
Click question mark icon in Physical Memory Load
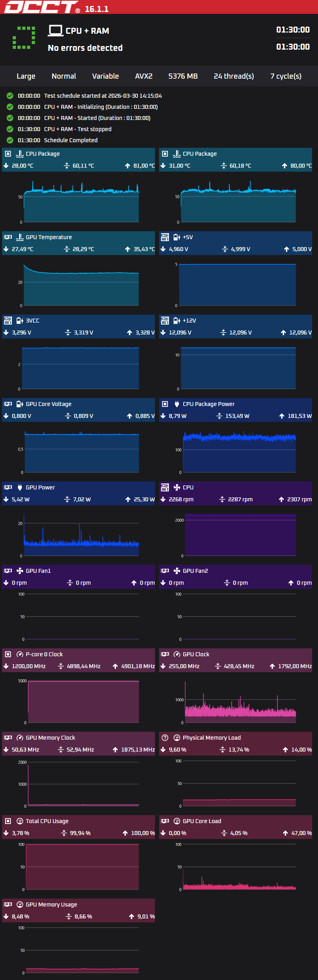point(165,738)
